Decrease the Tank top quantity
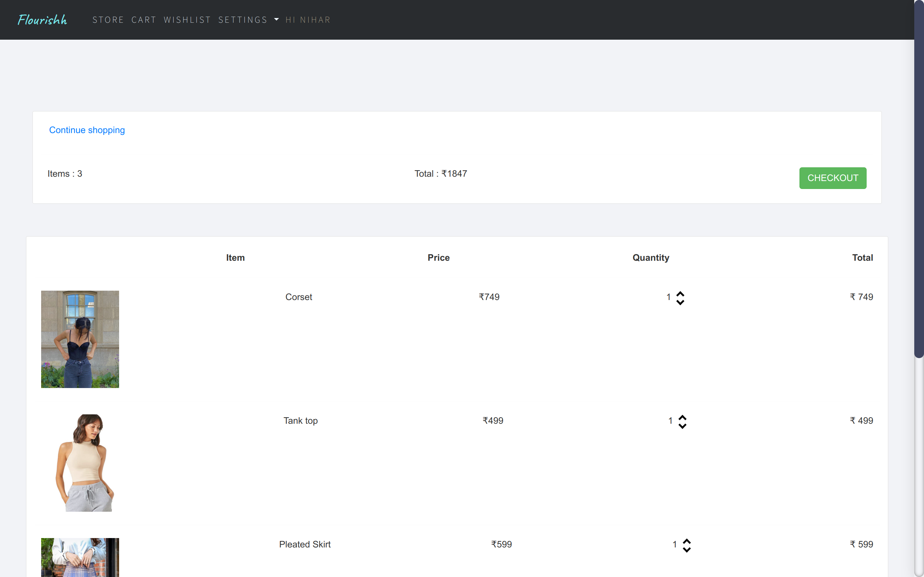924x577 pixels. pyautogui.click(x=682, y=426)
